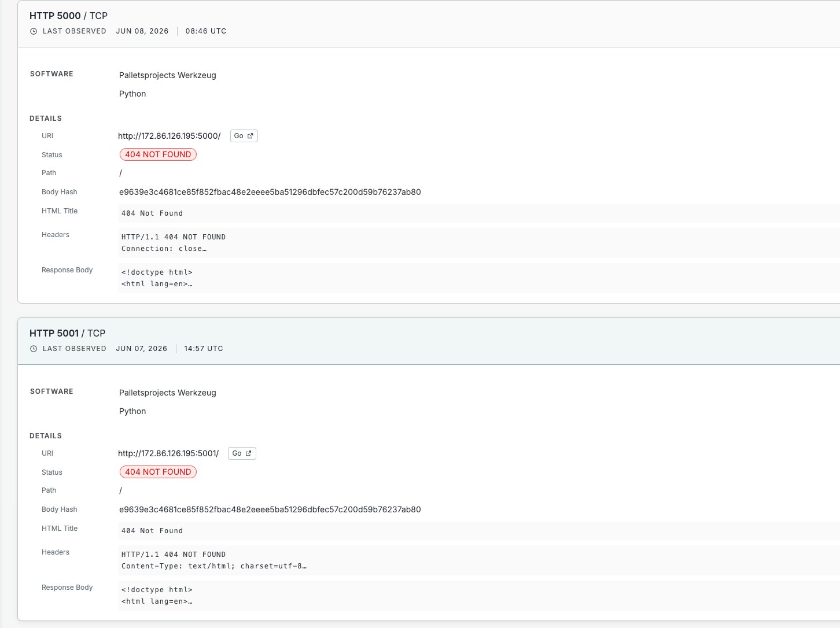
Task: Select the URI http://172.86.126.195:5001/
Action: tap(168, 453)
